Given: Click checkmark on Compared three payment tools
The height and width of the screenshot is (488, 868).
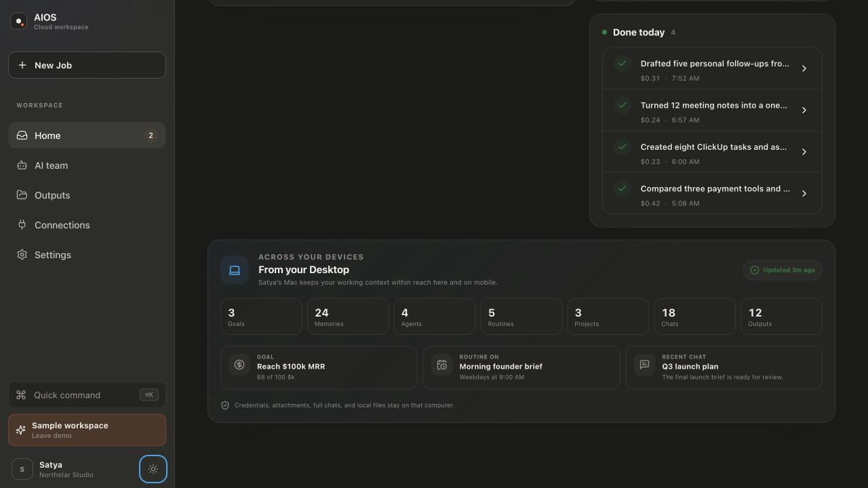Looking at the screenshot, I should (x=623, y=188).
